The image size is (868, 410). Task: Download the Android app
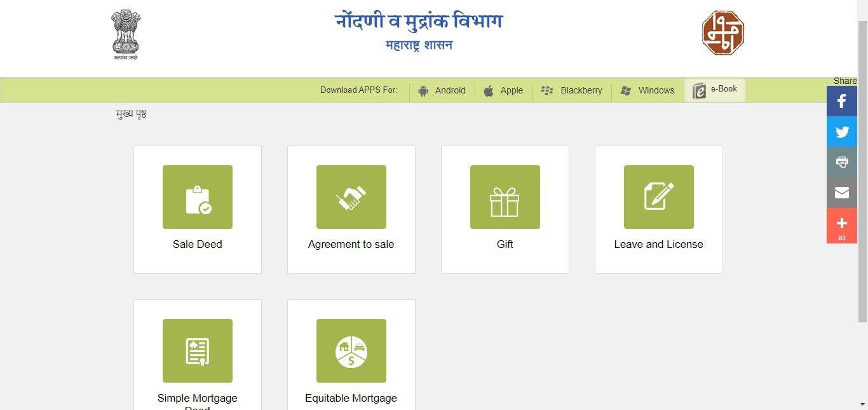click(442, 90)
